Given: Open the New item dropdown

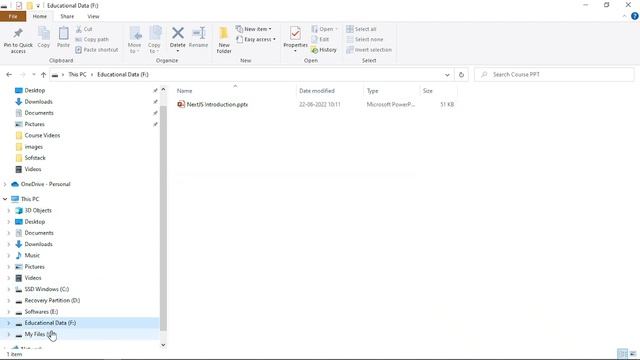Looking at the screenshot, I should click(x=253, y=29).
